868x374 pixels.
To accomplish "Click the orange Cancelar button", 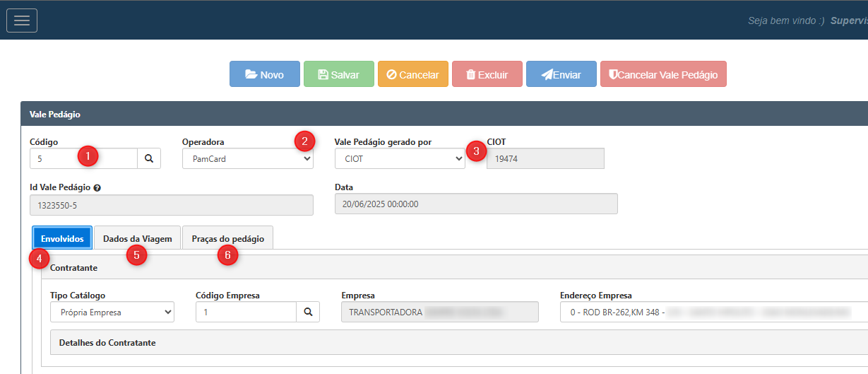I will 412,74.
